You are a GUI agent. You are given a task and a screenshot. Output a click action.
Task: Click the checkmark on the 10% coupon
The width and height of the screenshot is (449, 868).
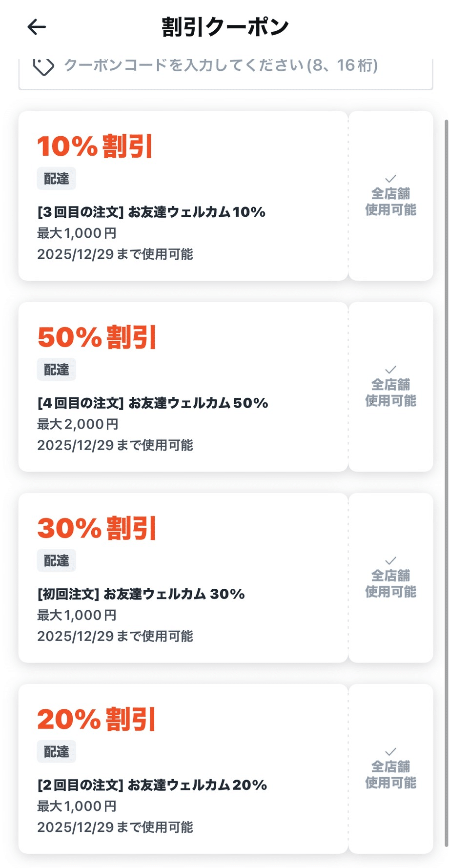click(x=390, y=179)
